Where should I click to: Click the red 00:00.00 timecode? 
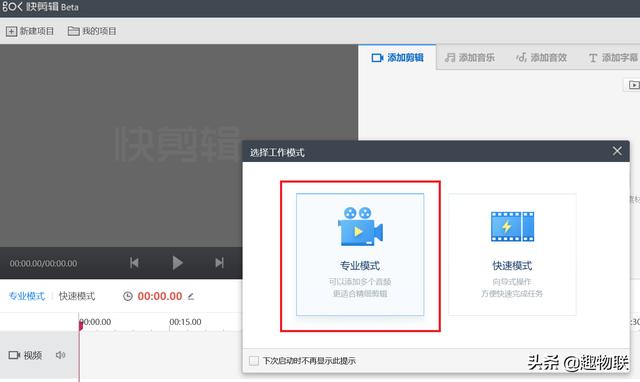pos(160,296)
